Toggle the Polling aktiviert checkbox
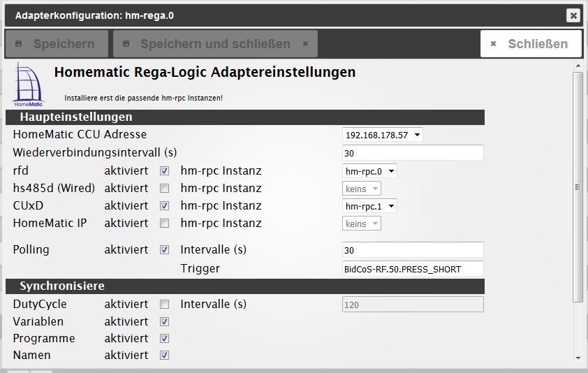Image resolution: width=588 pixels, height=373 pixels. (x=164, y=250)
